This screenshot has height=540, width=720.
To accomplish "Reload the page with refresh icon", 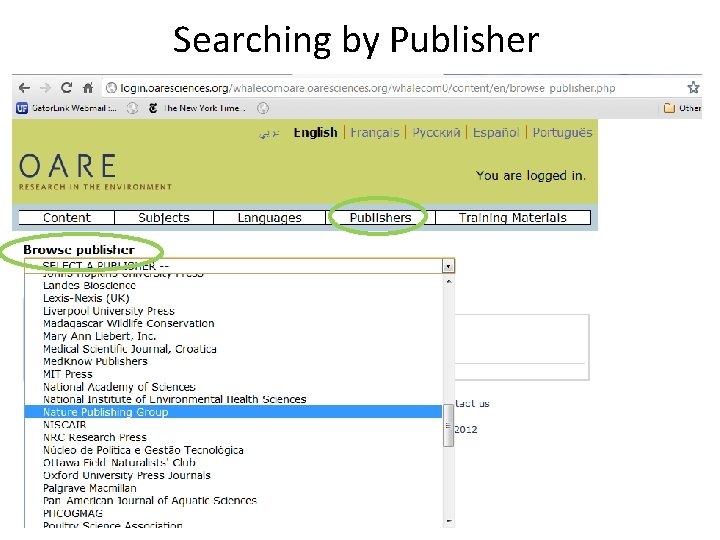I will (67, 87).
